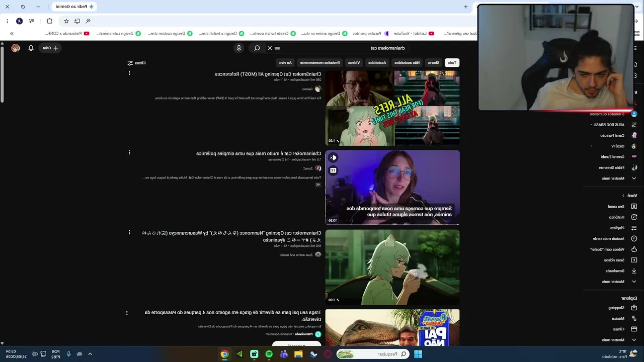Open more options for ChainSmoker Cat Opening All References
Image resolution: width=644 pixels, height=362 pixels.
pyautogui.click(x=129, y=73)
